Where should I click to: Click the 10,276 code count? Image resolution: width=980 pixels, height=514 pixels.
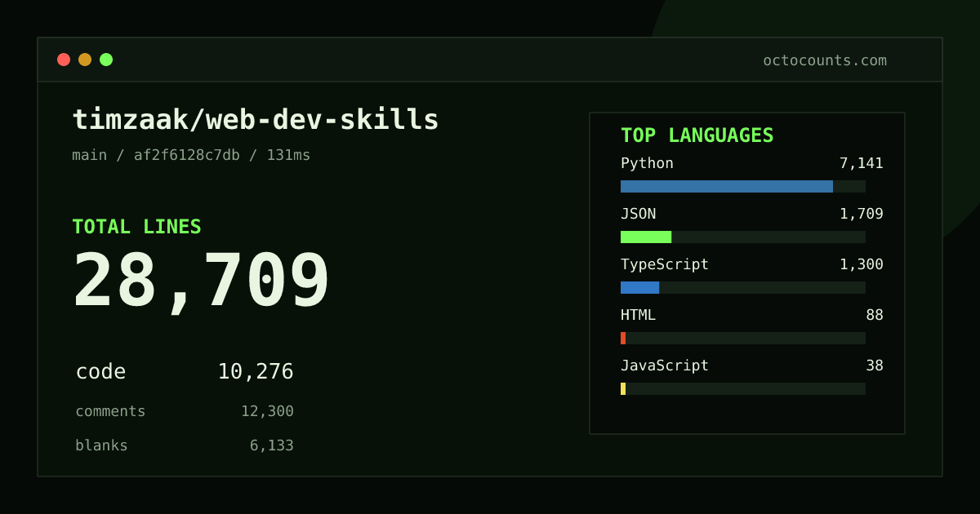click(x=256, y=372)
